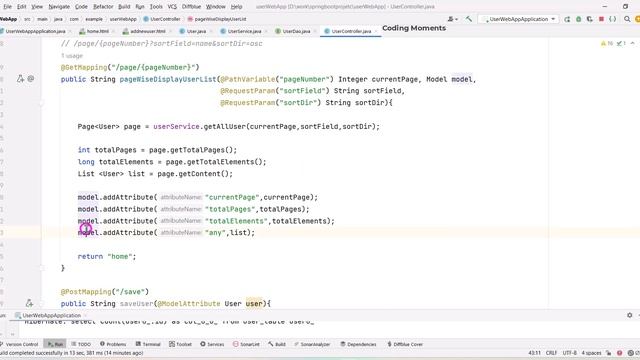Screen dimensions: 640x360
Task: Open the File menu
Action: pos(8,7)
